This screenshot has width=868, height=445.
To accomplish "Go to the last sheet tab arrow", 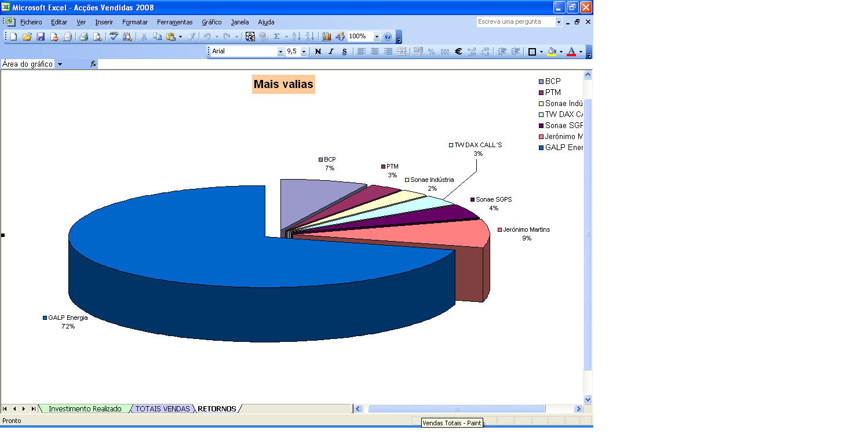I will coord(34,408).
